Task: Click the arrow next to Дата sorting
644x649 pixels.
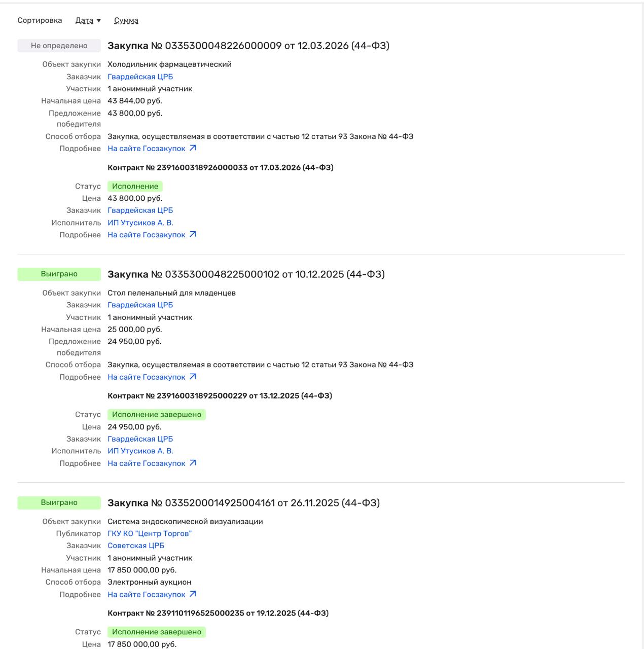Action: point(98,21)
